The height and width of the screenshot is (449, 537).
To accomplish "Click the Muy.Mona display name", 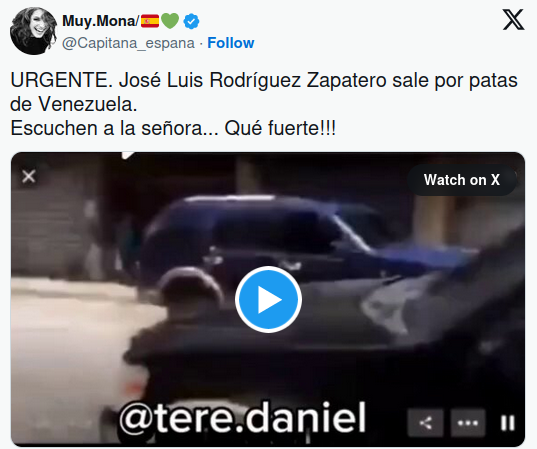I will (100, 21).
